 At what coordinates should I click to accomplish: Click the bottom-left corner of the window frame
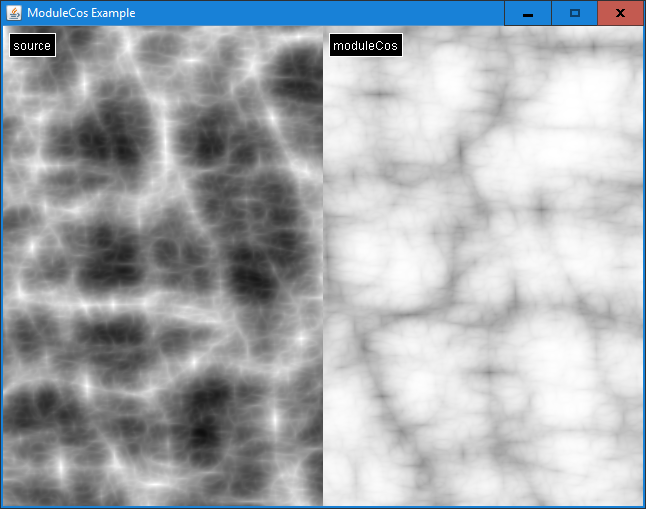click(x=1, y=507)
